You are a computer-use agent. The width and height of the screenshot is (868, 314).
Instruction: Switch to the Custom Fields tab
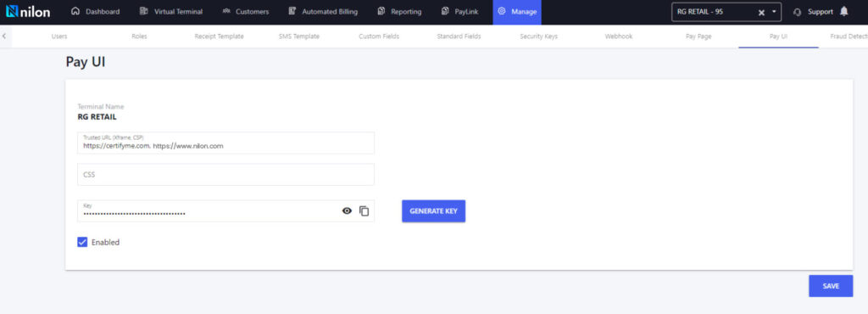[x=379, y=36]
